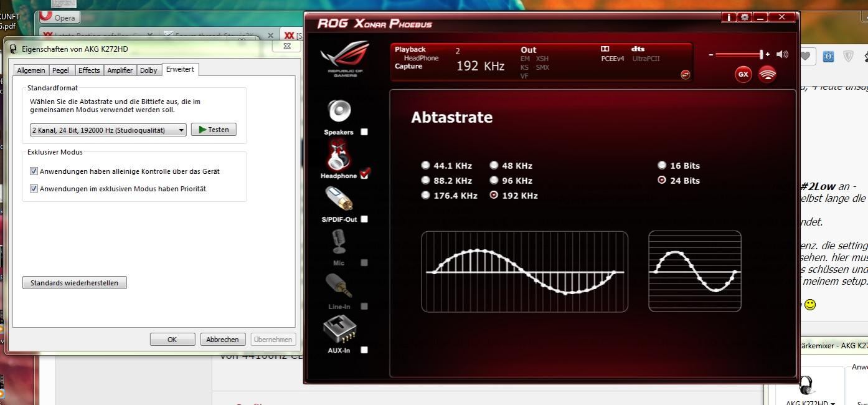Select the AUX-In connector icon

[339, 330]
